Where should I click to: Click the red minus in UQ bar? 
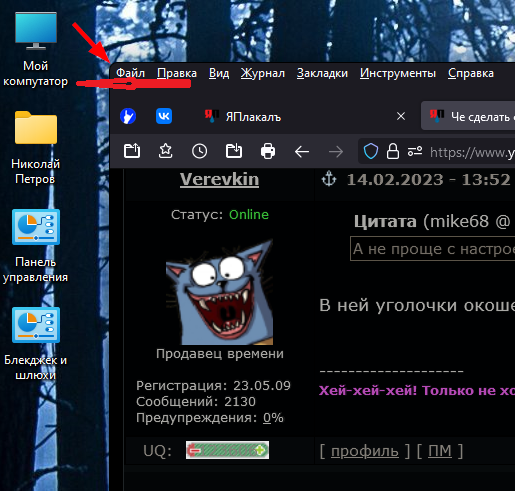pyautogui.click(x=194, y=451)
